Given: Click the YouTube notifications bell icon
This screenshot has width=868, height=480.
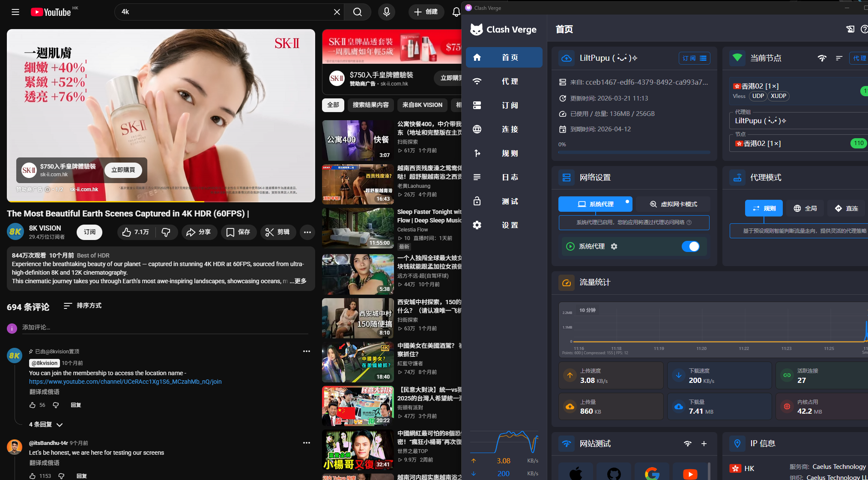Looking at the screenshot, I should click(x=456, y=12).
